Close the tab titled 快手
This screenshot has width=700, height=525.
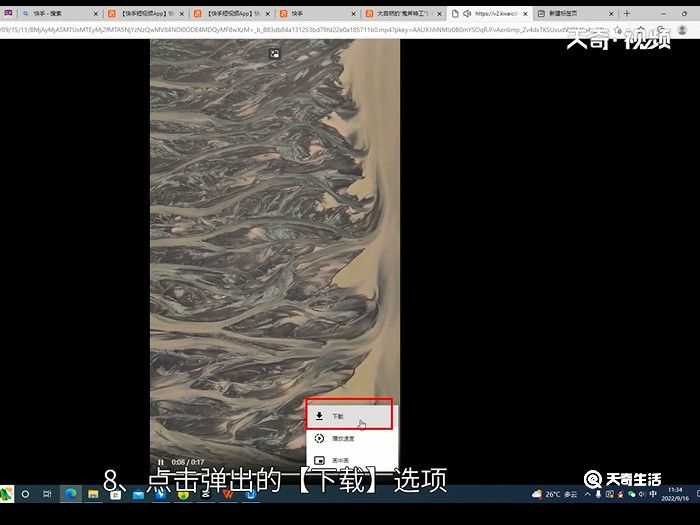point(354,14)
